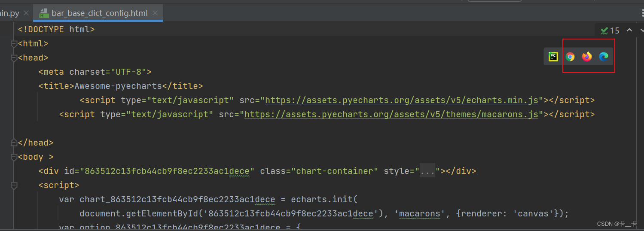Click the meta charset="UTF-8" line
The height and width of the screenshot is (231, 644).
tap(95, 72)
